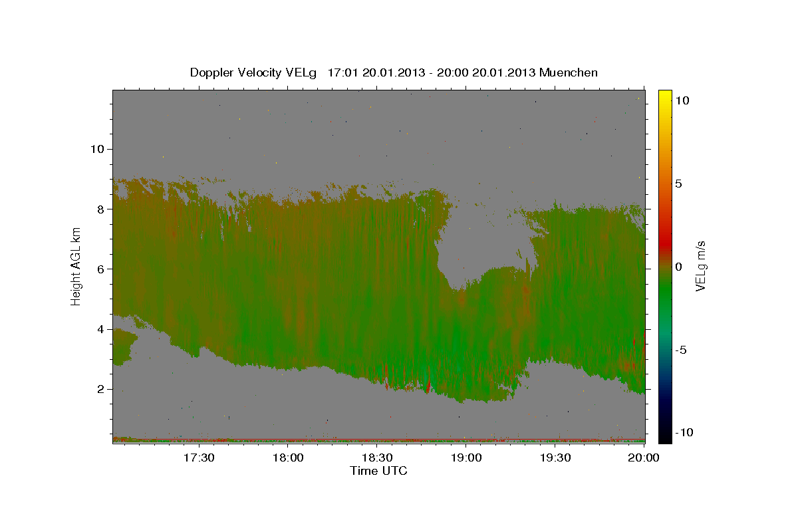Click the height tick label 10
798x532 pixels.
click(x=96, y=148)
